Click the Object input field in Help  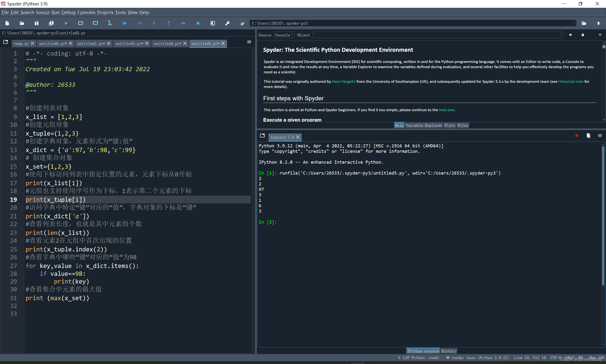click(x=437, y=35)
